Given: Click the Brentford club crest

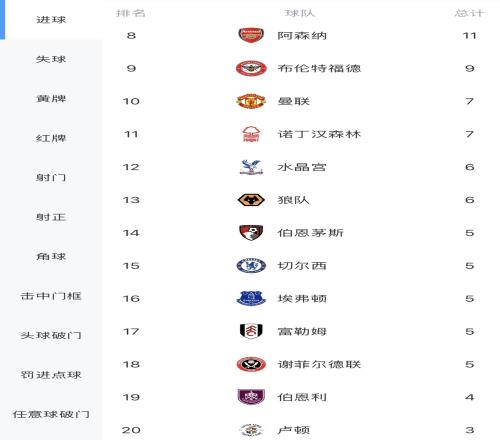Looking at the screenshot, I should tap(251, 68).
